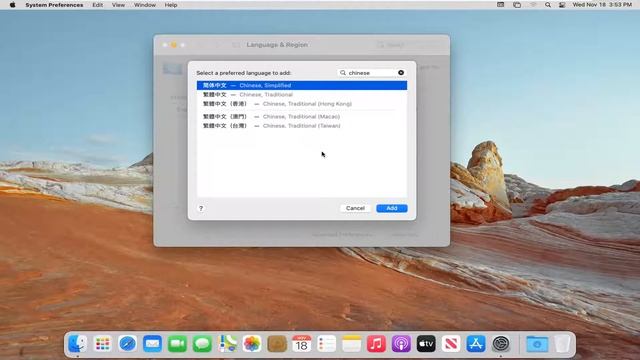The height and width of the screenshot is (360, 640).
Task: Launch Music from the Dock
Action: coord(376,344)
